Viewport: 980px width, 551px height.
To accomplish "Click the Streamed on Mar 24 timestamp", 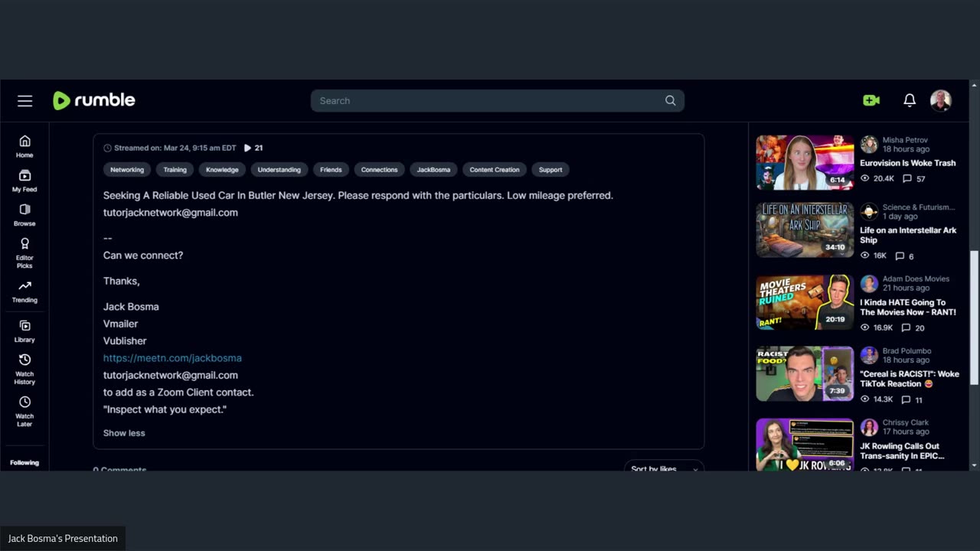I will click(x=175, y=148).
